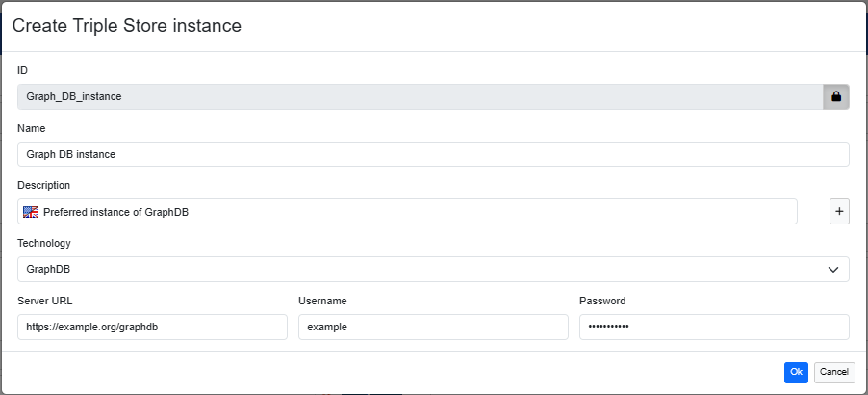Click the lock icon beside the ID field
The image size is (868, 395).
[x=835, y=96]
